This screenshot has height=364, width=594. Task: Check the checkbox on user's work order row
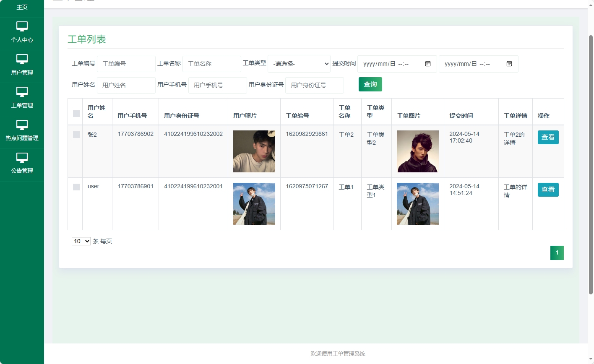pos(76,187)
